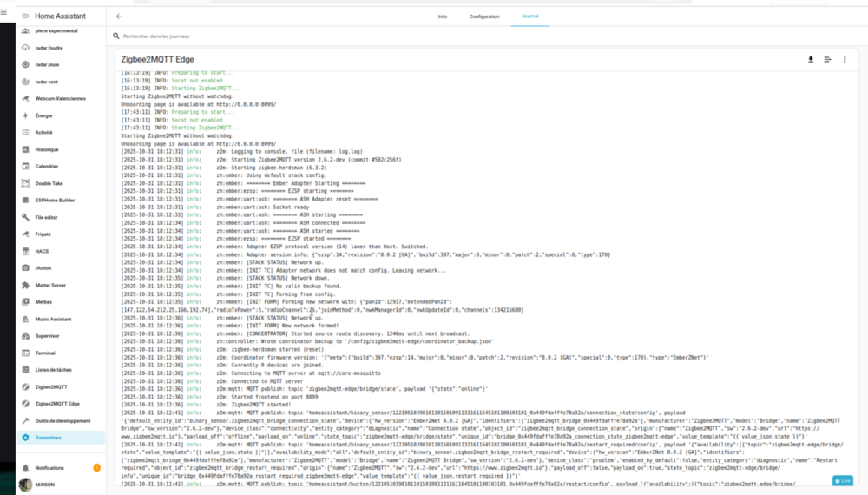Click the Live log button
868x495 pixels.
coord(843,480)
